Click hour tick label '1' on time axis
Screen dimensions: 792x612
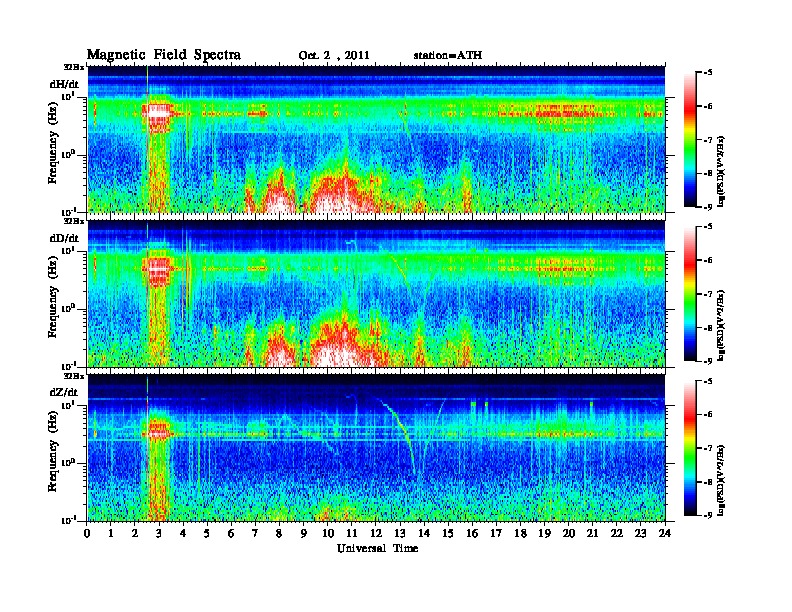point(111,533)
